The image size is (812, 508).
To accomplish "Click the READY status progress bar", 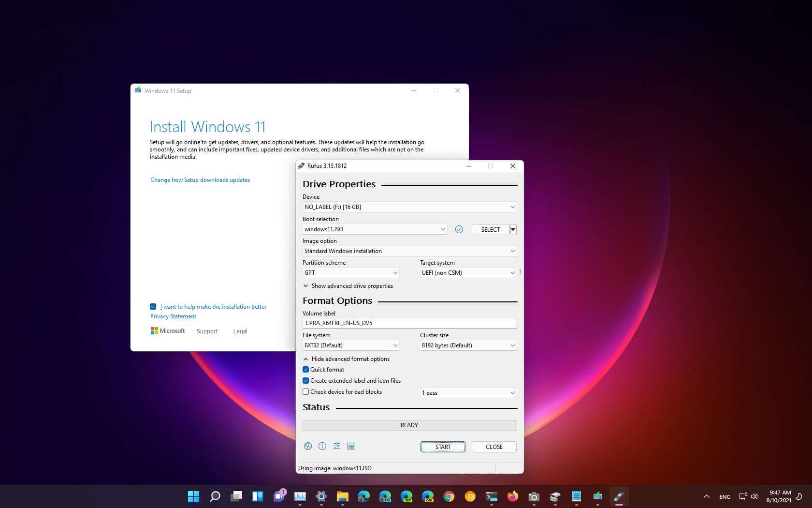I will (409, 425).
